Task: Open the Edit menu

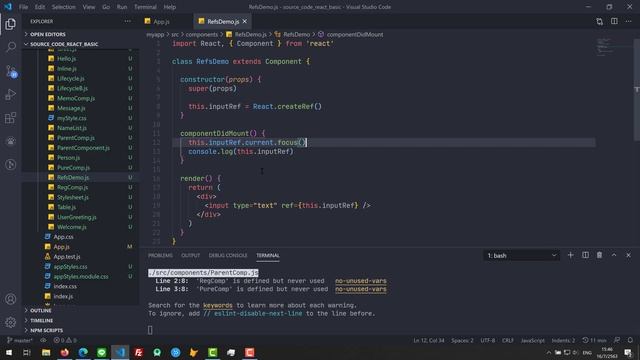Action: 40,7
